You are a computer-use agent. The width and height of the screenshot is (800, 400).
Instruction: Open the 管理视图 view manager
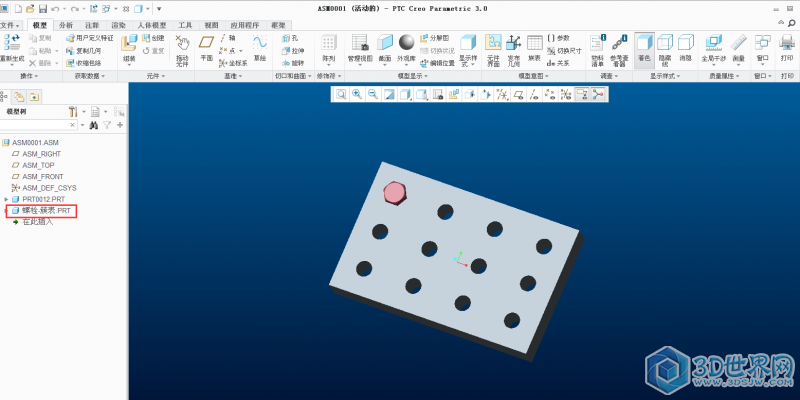point(359,46)
